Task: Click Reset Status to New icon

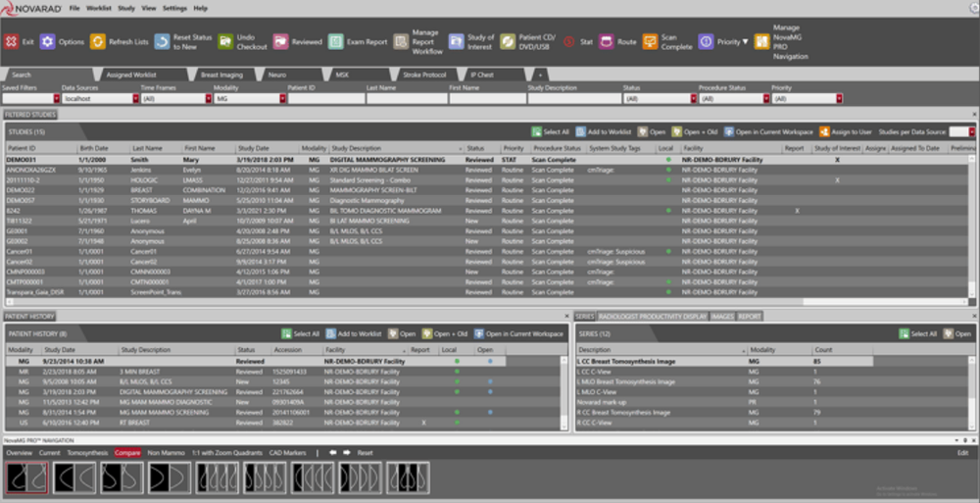Action: tap(162, 42)
